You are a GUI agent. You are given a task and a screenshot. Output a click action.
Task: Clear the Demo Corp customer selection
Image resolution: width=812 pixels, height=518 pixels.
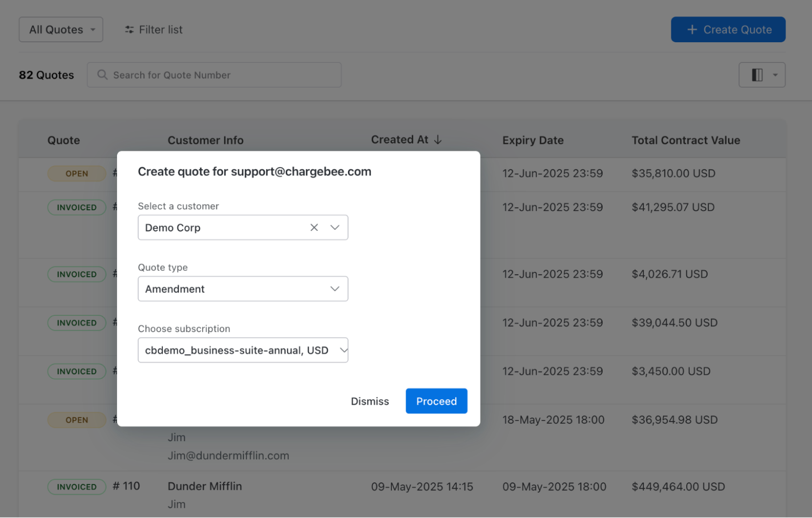(x=314, y=227)
